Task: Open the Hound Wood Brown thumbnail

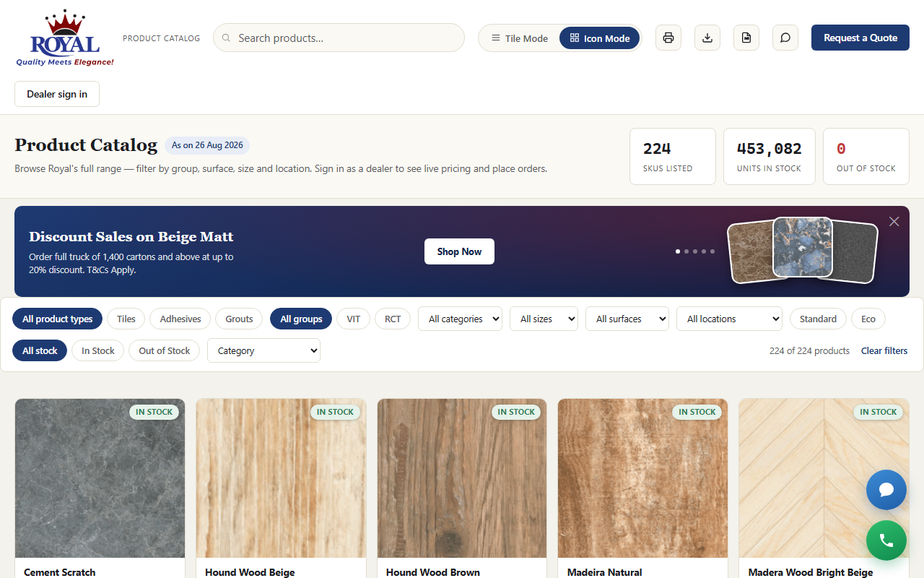Action: pos(462,478)
